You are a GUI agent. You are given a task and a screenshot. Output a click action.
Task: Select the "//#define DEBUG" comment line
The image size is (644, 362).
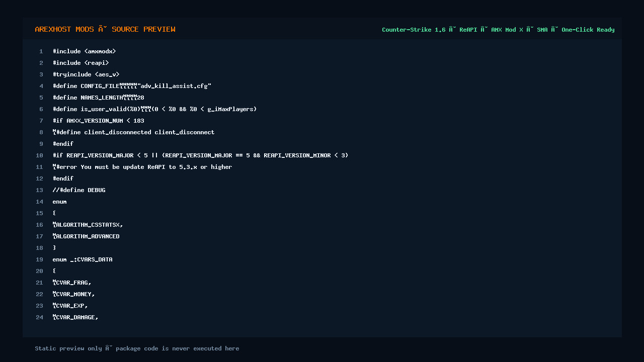pos(79,190)
